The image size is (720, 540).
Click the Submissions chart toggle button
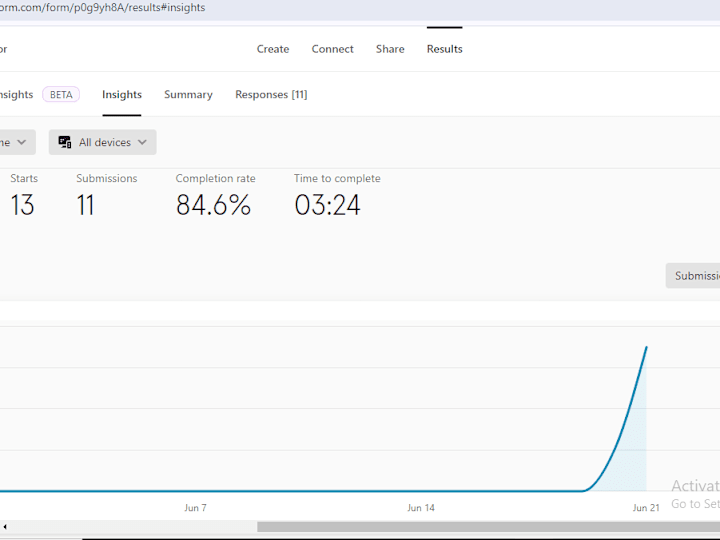(x=693, y=276)
